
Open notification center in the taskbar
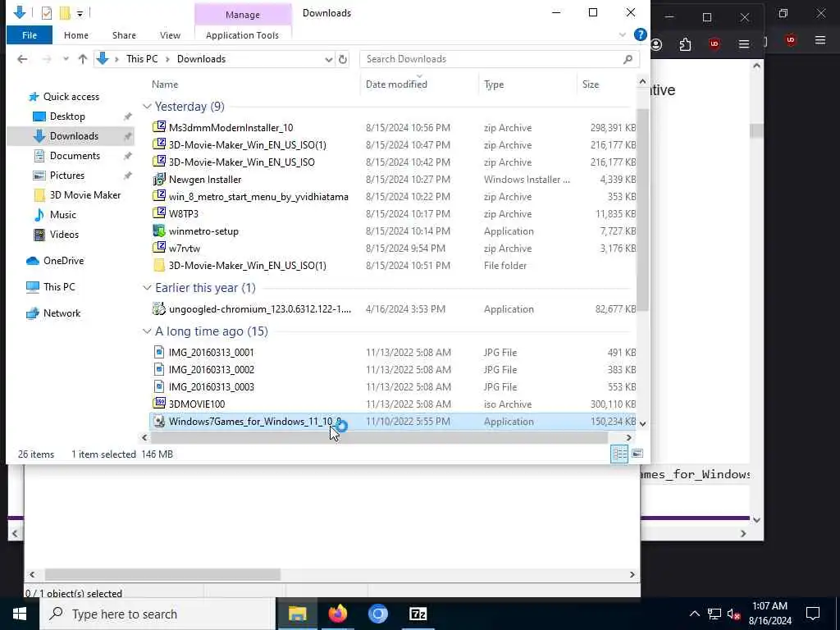coord(813,614)
